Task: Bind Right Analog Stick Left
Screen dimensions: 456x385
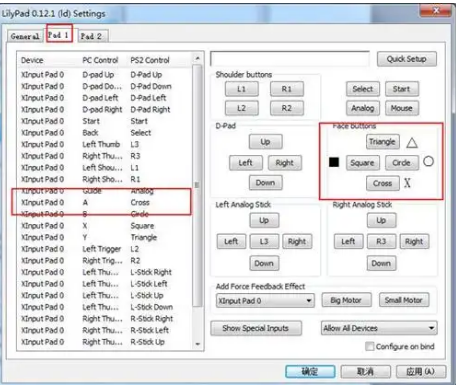Action: click(348, 242)
